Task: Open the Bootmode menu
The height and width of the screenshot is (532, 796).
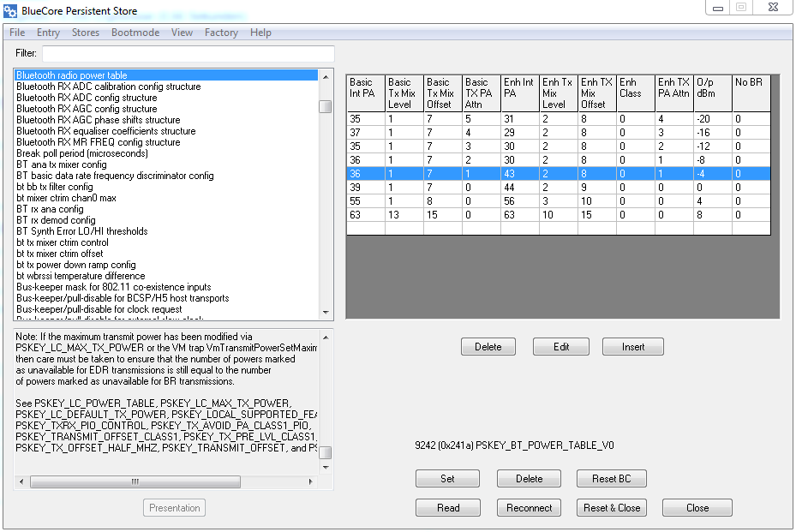Action: click(x=135, y=33)
